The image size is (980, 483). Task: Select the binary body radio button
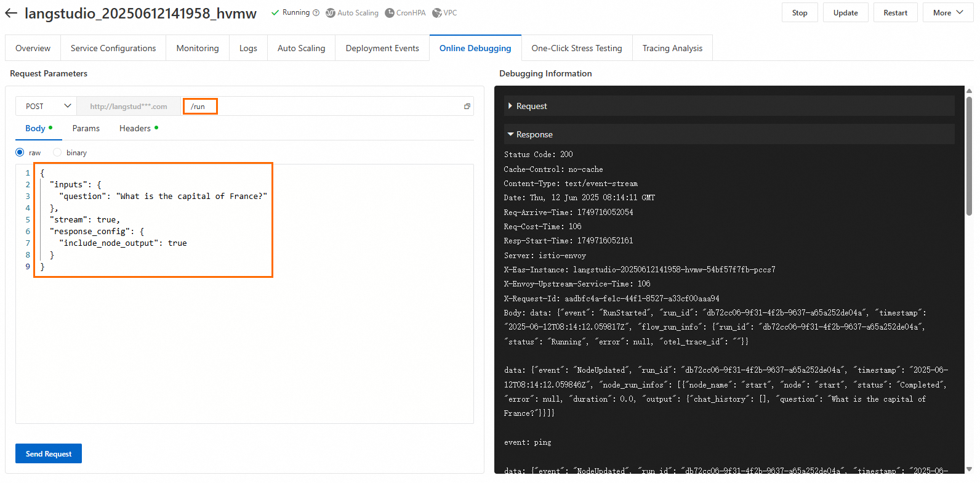tap(57, 152)
